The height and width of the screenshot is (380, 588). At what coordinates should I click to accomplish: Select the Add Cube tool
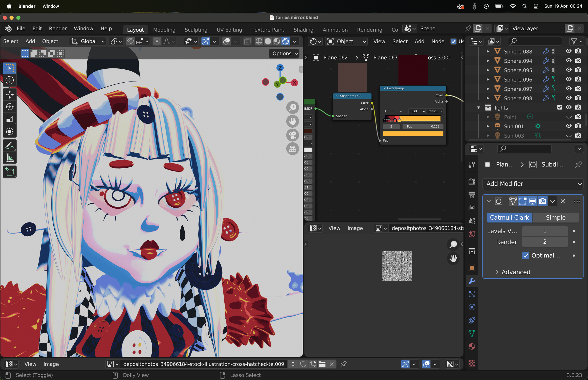pyautogui.click(x=10, y=172)
